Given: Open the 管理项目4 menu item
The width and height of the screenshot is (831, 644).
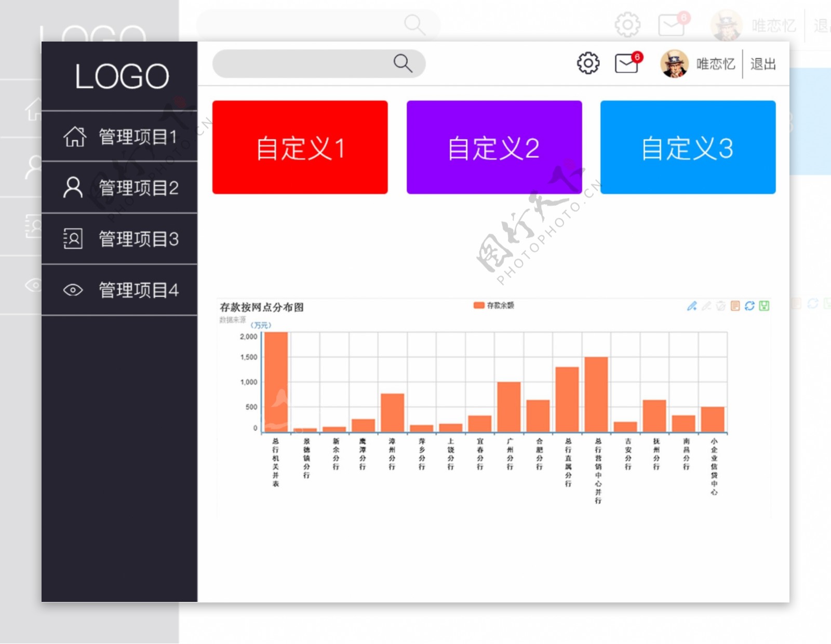Looking at the screenshot, I should pyautogui.click(x=119, y=290).
